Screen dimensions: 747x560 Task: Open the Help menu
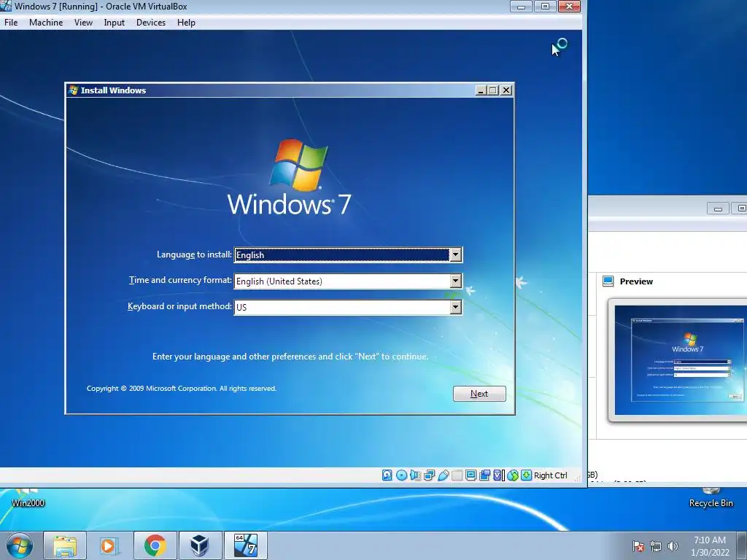(186, 23)
